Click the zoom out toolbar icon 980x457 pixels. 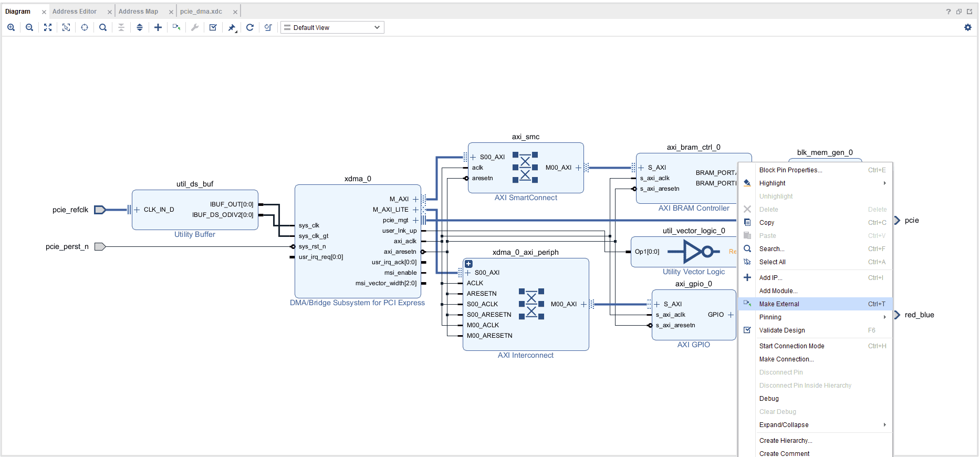coord(29,27)
